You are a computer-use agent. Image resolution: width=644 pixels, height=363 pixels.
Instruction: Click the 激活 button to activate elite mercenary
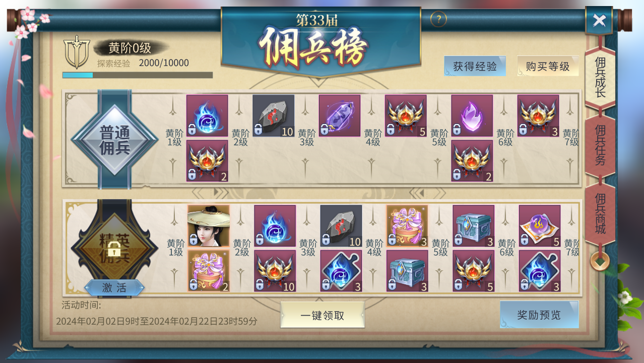coord(114,288)
